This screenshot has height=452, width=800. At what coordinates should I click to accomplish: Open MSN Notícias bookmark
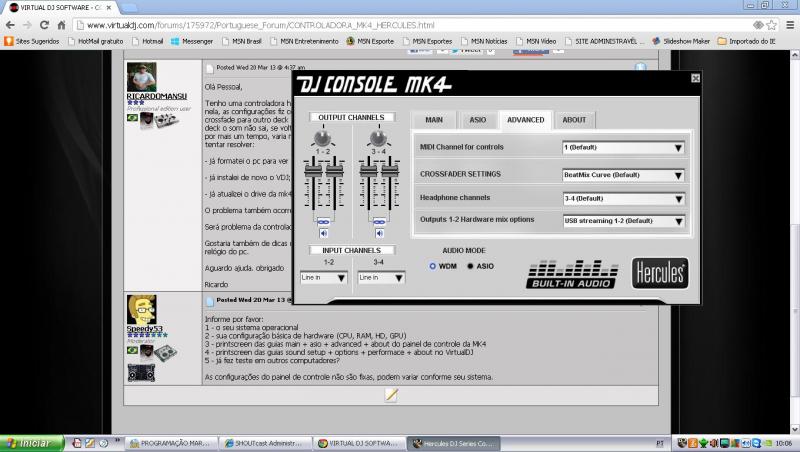(x=484, y=41)
